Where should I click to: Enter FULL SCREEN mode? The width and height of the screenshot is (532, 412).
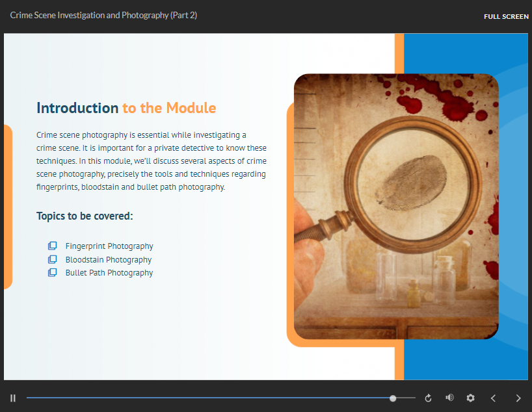pos(506,17)
